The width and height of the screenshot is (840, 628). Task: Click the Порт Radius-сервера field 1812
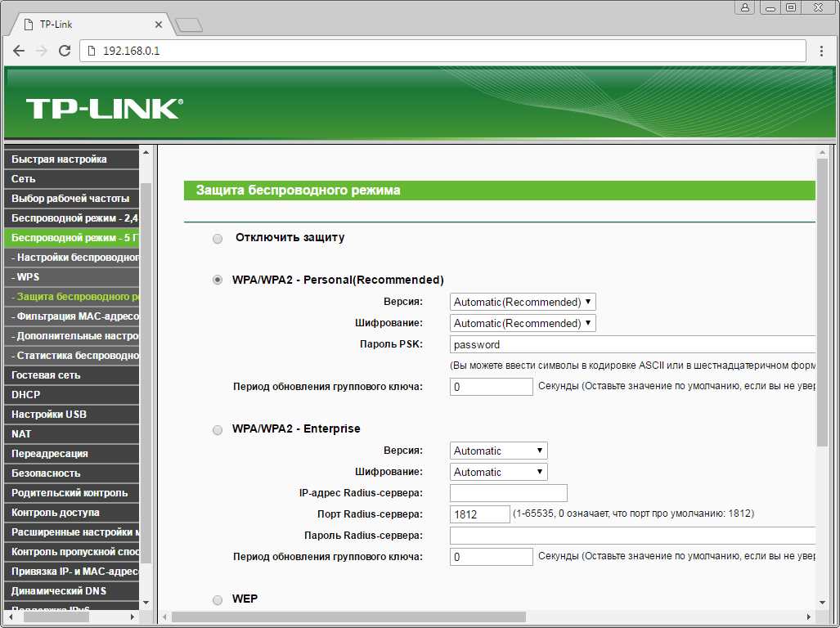click(x=479, y=514)
